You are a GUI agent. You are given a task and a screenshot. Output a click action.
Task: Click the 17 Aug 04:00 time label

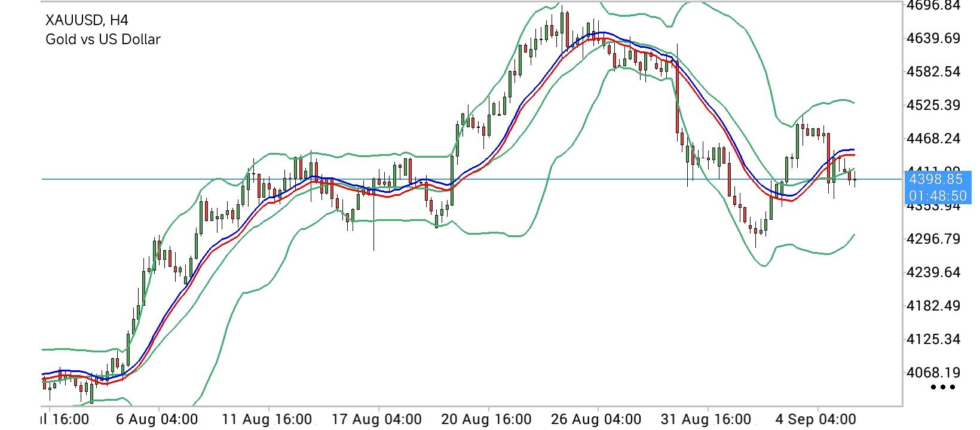point(376,419)
